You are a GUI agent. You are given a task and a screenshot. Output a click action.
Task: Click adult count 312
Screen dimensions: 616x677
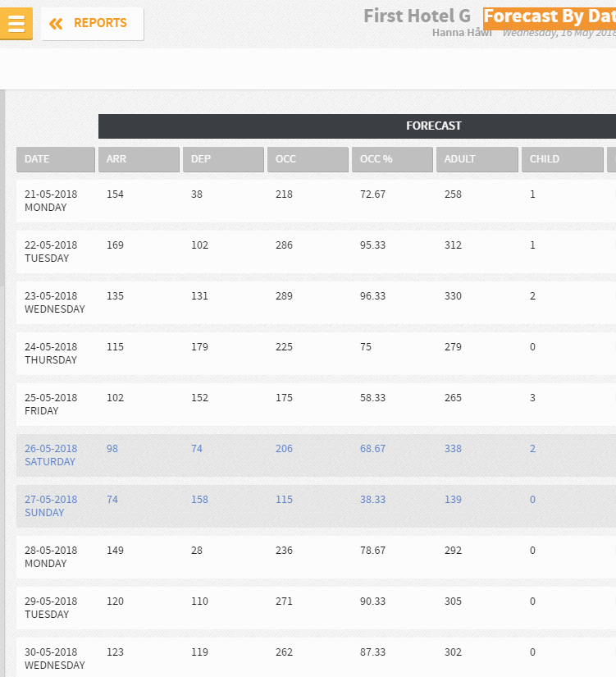(454, 245)
